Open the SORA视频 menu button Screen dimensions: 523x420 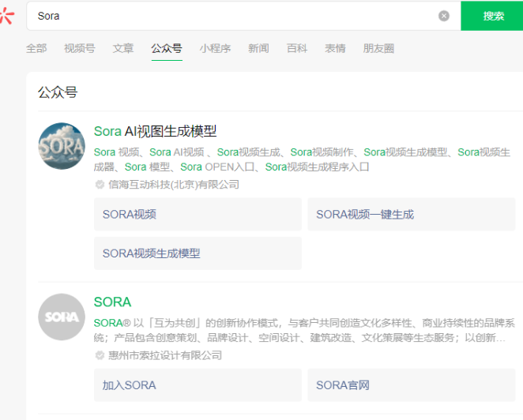[x=198, y=214]
